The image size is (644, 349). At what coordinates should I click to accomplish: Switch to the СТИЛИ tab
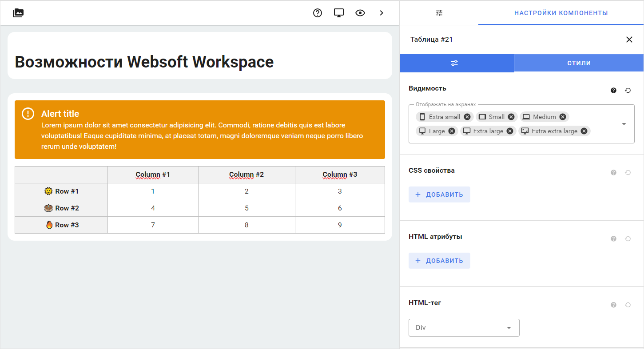point(578,63)
